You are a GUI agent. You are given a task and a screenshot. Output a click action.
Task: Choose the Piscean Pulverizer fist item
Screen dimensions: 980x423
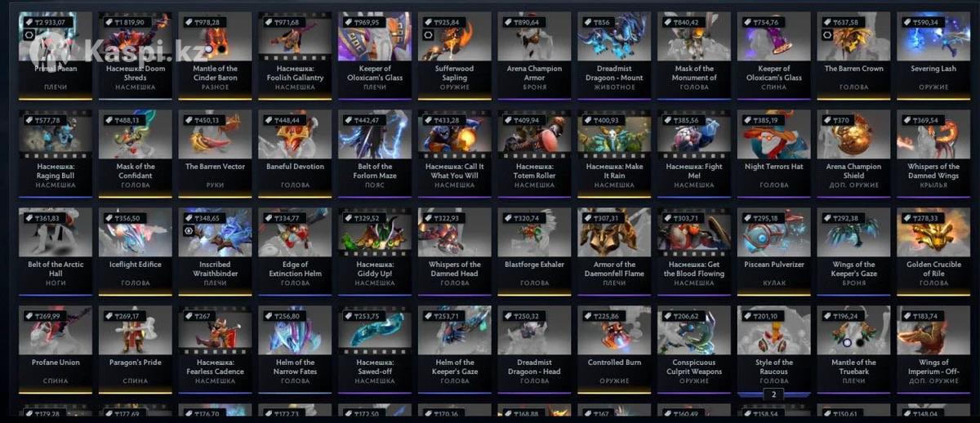(x=774, y=252)
